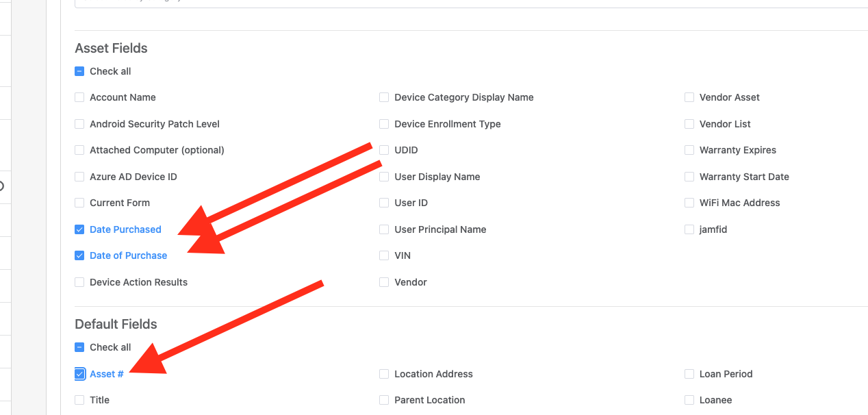Enable the Loan Period checkbox
This screenshot has width=868, height=415.
coord(689,373)
